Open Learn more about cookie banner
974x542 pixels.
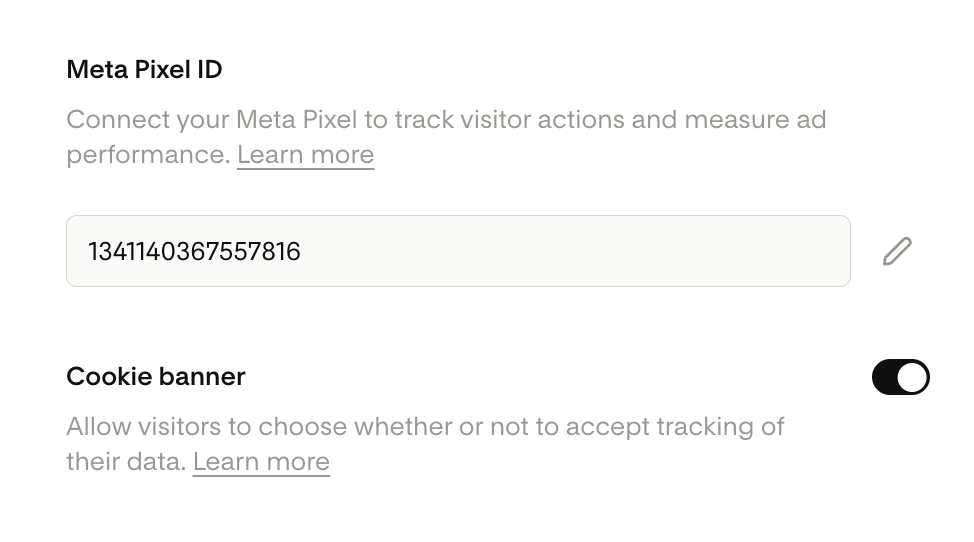point(261,462)
